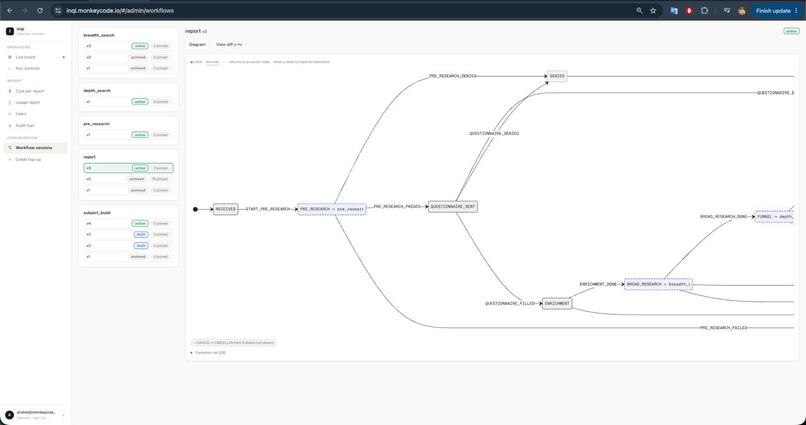The width and height of the screenshot is (806, 425).
Task: Select report v2 archived version
Action: click(x=128, y=179)
